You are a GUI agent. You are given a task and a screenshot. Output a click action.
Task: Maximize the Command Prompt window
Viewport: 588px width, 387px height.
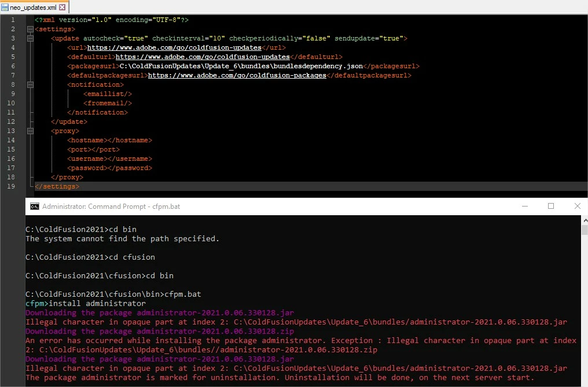click(551, 207)
